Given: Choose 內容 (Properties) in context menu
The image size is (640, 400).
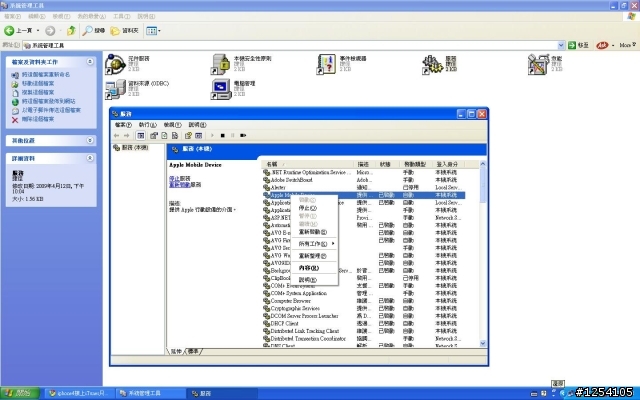Looking at the screenshot, I should [x=315, y=268].
